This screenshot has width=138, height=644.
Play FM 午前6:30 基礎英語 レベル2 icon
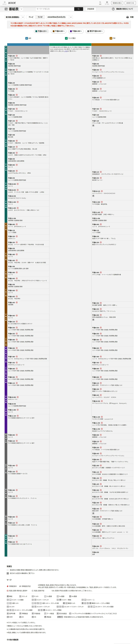click(101, 89)
